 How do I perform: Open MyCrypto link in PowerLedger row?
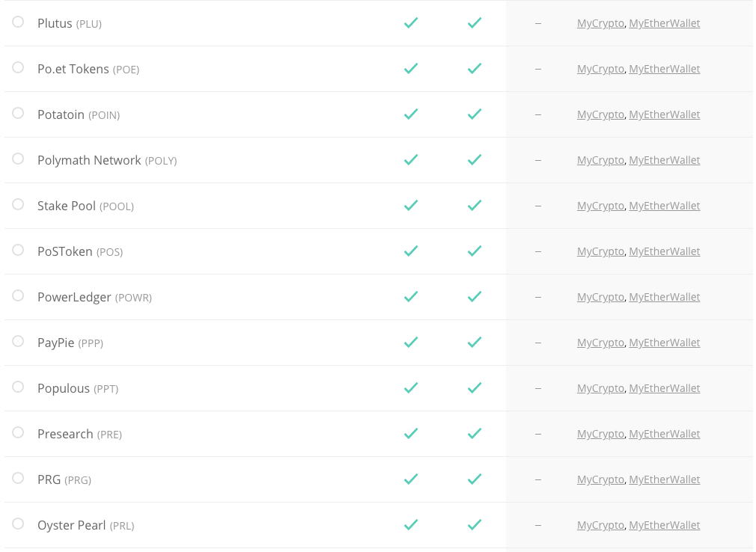click(600, 297)
